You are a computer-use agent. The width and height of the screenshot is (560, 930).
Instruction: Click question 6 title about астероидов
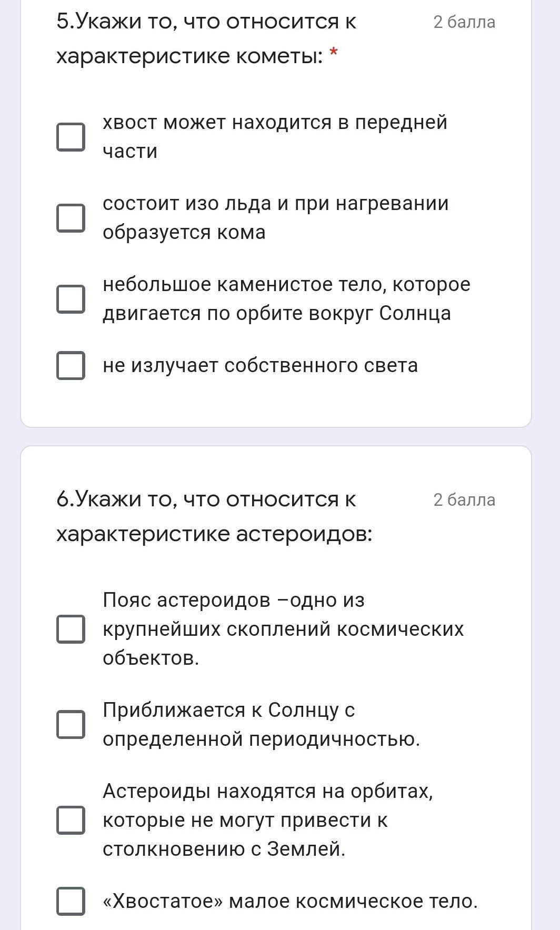pyautogui.click(x=214, y=516)
